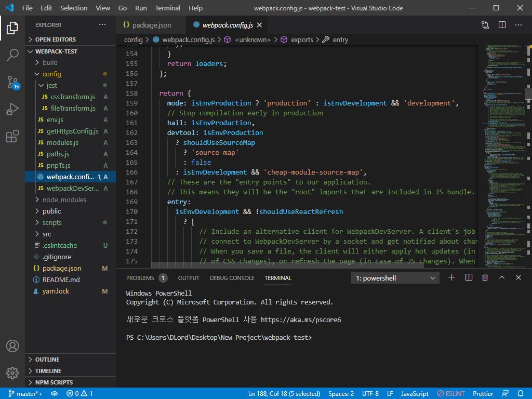This screenshot has width=532, height=399.
Task: Change end of line sequence LF
Action: pyautogui.click(x=390, y=394)
